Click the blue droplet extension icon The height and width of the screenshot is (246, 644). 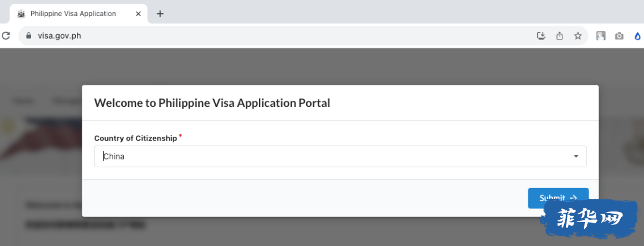click(x=637, y=36)
